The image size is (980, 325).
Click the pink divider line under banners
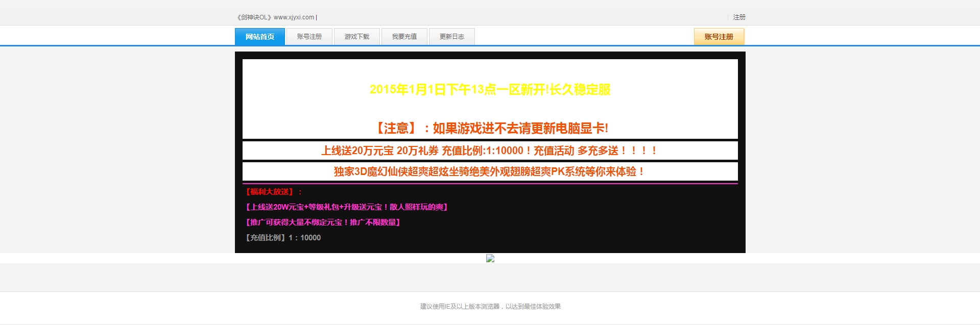490,183
